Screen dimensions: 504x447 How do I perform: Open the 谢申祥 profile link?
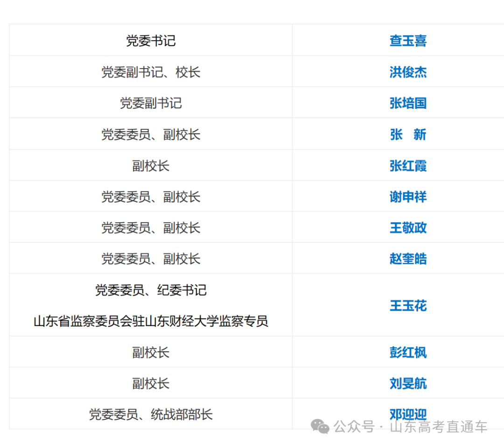click(x=408, y=197)
